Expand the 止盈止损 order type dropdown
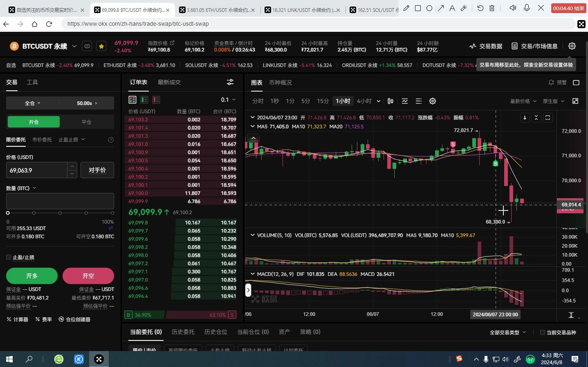This screenshot has height=367, width=588. click(x=72, y=140)
